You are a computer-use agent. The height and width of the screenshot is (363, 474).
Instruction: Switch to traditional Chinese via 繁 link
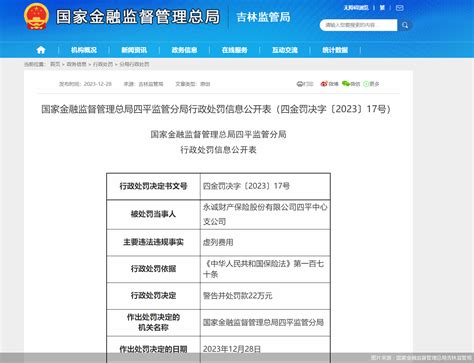click(382, 7)
